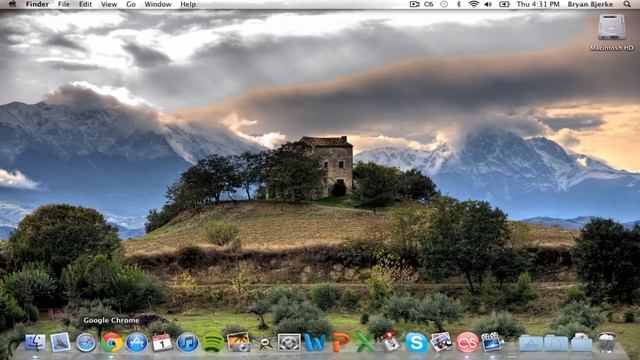Select the Macintosh HD desktop drive
Viewport: 640px width, 360px height.
pyautogui.click(x=611, y=33)
